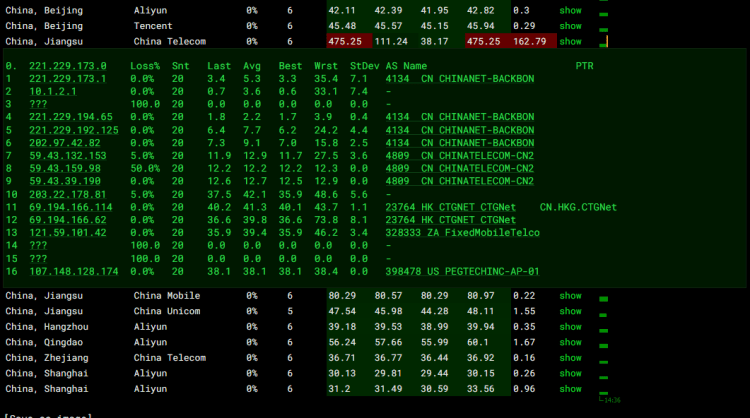Viewport: 750px width, 418px height.
Task: Click show for Jiangsu China Telecom row
Action: 570,42
